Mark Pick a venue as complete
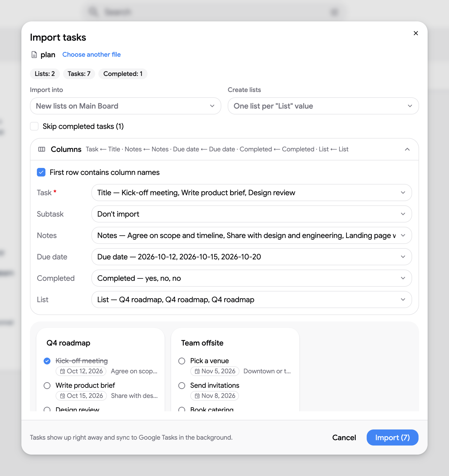Viewport: 449px width, 476px height. pyautogui.click(x=182, y=361)
